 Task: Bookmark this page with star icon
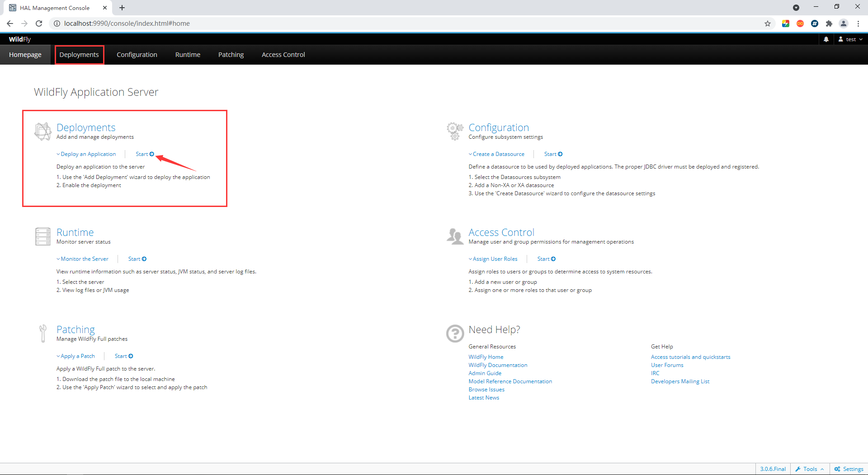[768, 24]
